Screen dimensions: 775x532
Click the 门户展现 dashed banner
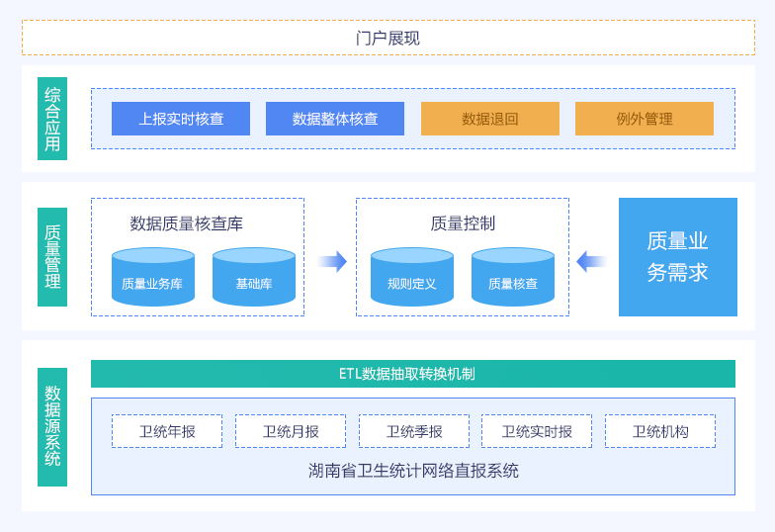coord(387,38)
